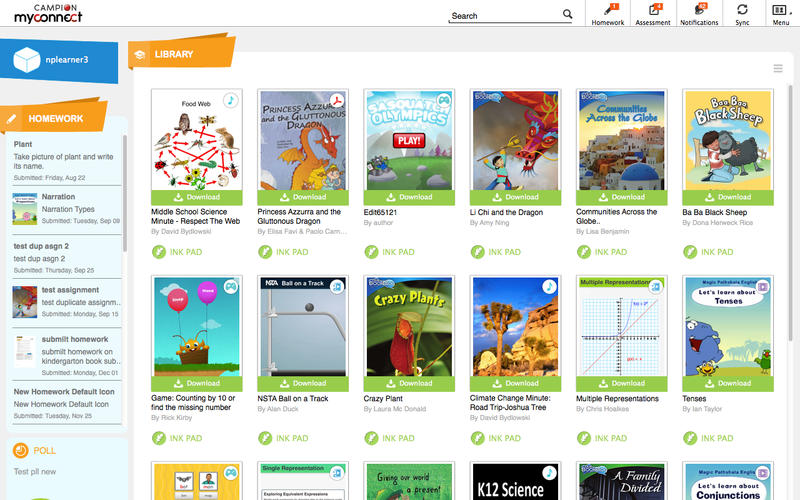The image size is (800, 500).
Task: Open Ink Pad for Multiple Representations
Action: [602, 438]
